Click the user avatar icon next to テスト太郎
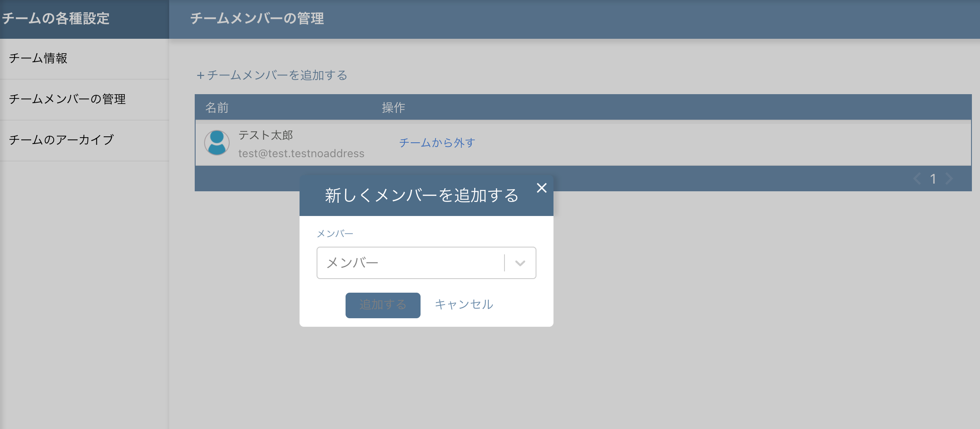The width and height of the screenshot is (980, 429). tap(217, 143)
